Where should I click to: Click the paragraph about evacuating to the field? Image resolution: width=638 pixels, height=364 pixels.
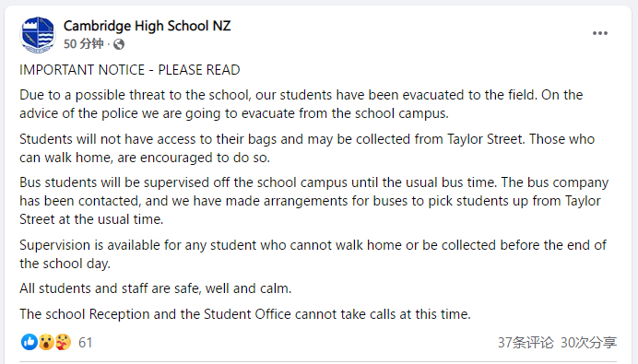(x=301, y=104)
